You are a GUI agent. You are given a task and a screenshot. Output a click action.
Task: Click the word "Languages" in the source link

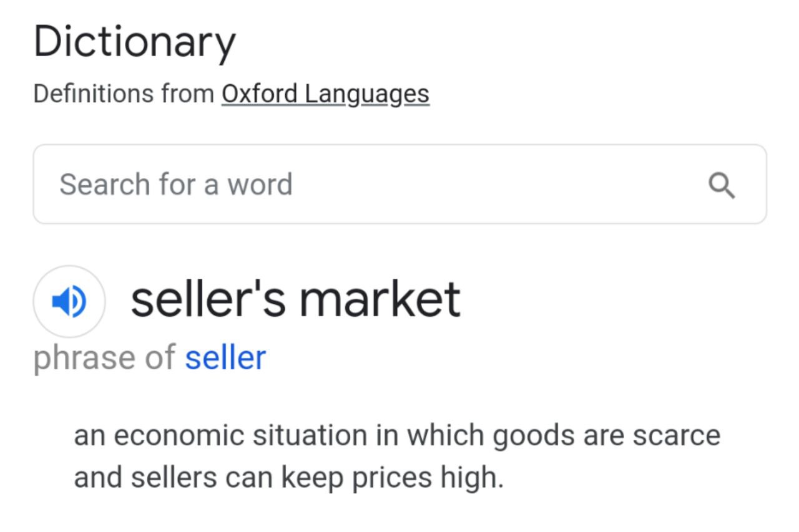point(367,95)
